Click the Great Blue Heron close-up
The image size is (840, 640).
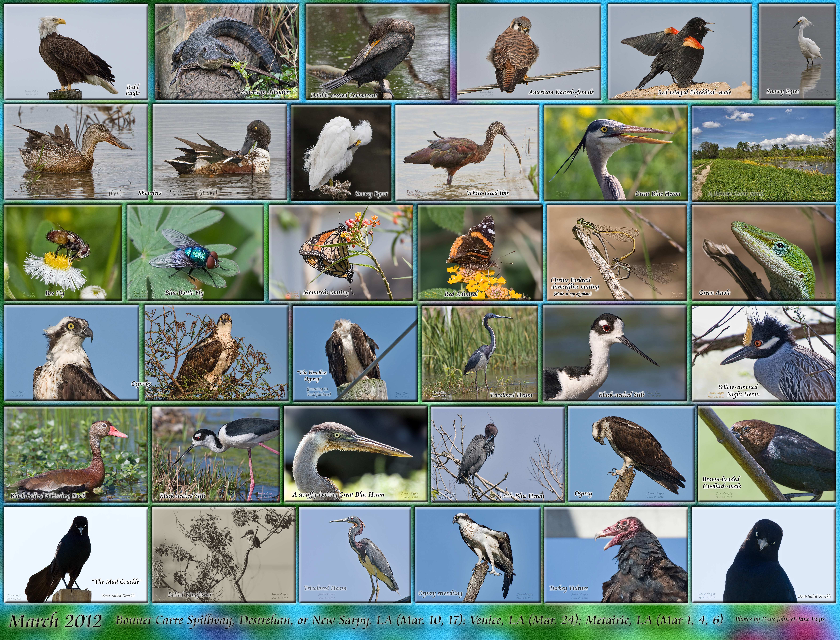[x=615, y=152]
